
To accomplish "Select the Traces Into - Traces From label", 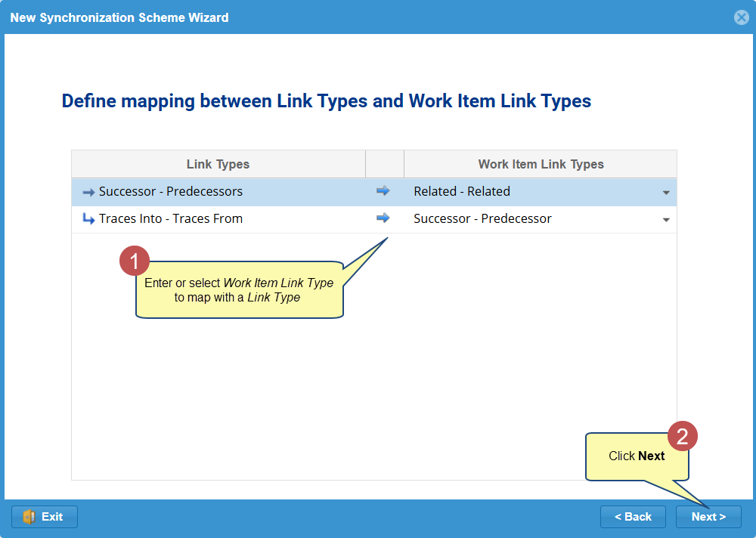I will coord(171,219).
